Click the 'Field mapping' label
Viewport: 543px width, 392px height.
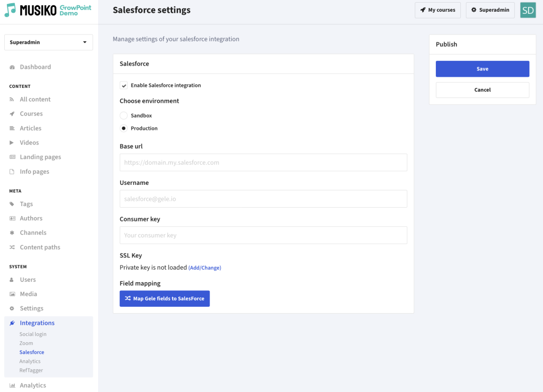(x=140, y=284)
